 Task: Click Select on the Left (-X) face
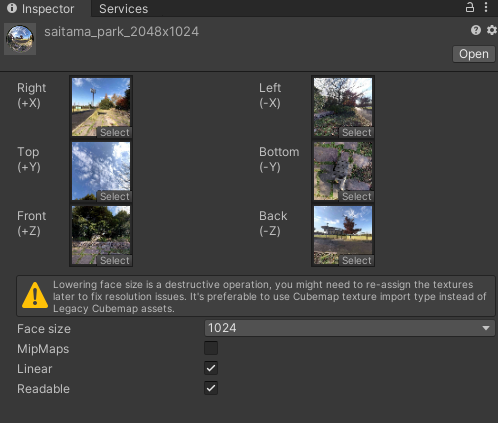click(x=357, y=132)
